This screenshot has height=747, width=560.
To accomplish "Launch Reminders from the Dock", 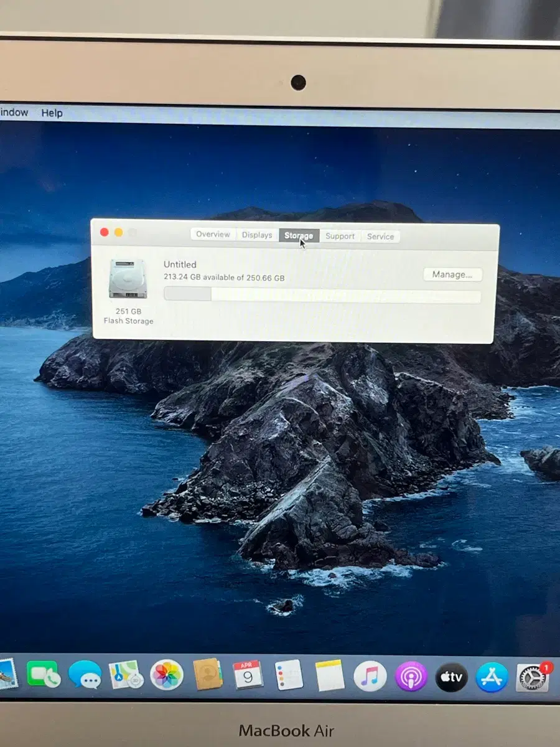I will coord(289,675).
